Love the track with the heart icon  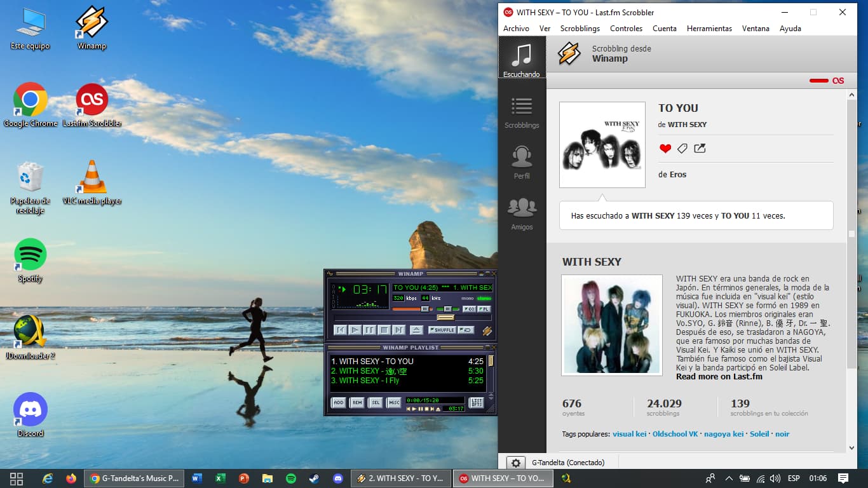click(665, 149)
